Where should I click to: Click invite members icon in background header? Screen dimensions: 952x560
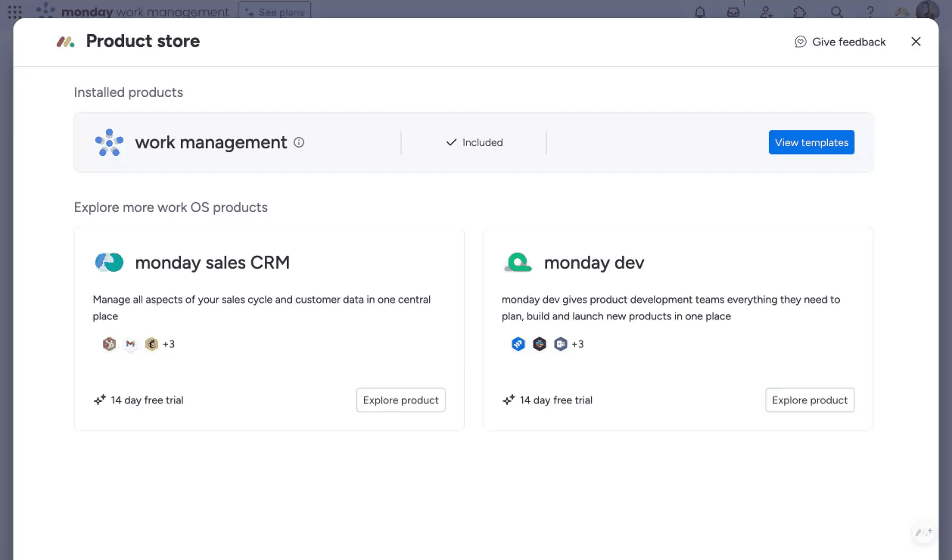(x=767, y=12)
